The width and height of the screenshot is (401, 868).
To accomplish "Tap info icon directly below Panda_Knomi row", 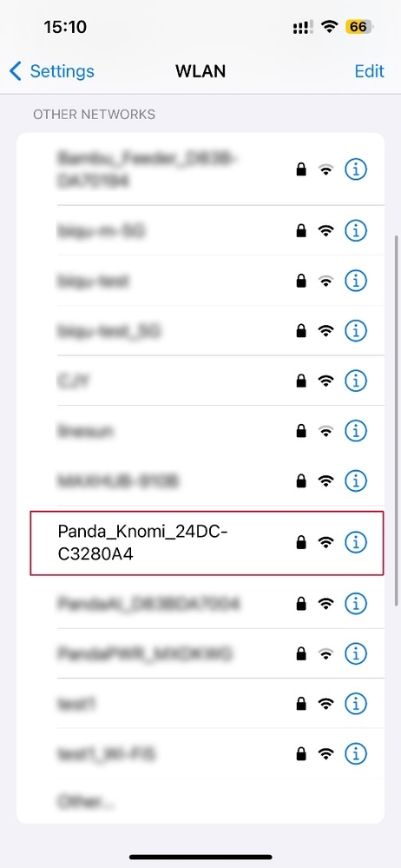I will tap(356, 602).
